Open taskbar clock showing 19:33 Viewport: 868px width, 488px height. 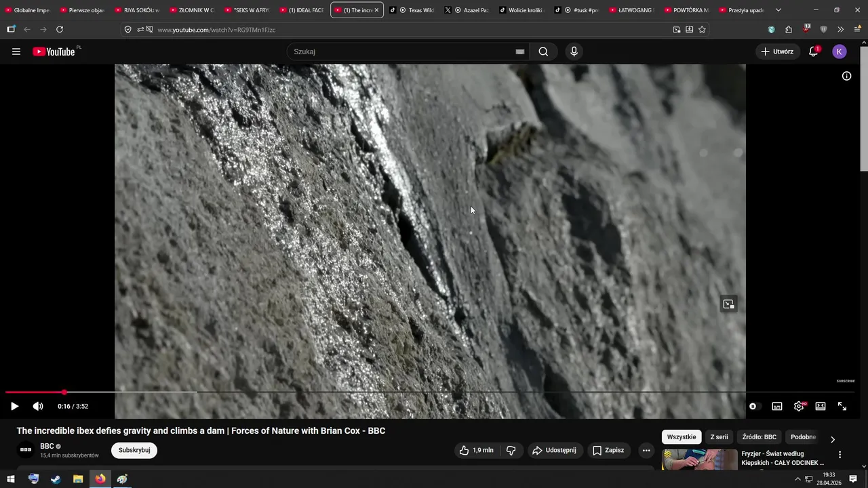[x=829, y=479]
